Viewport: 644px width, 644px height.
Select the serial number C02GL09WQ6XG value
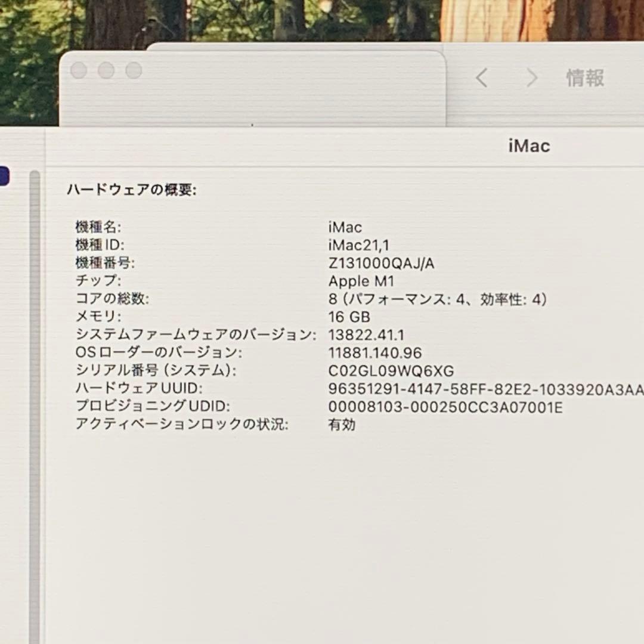tap(389, 370)
